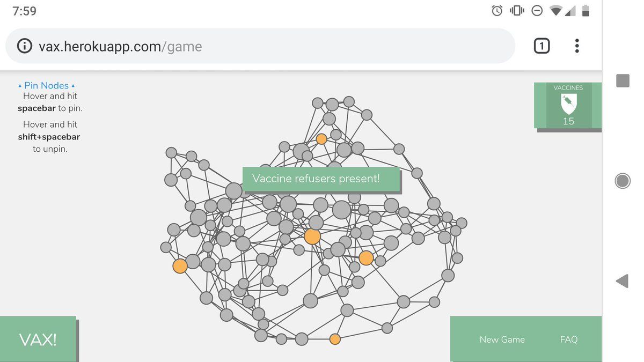Open the browser tab switcher
644x362 pixels.
pyautogui.click(x=541, y=46)
